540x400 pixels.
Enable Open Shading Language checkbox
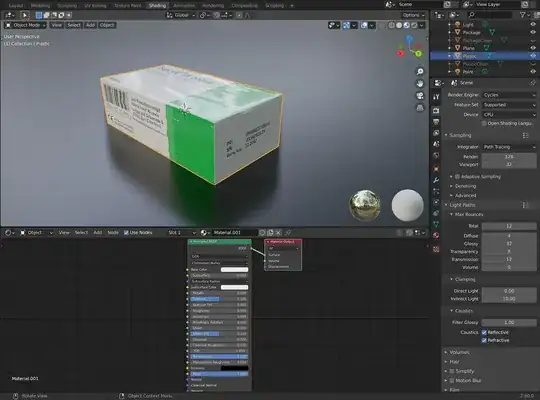[484, 123]
